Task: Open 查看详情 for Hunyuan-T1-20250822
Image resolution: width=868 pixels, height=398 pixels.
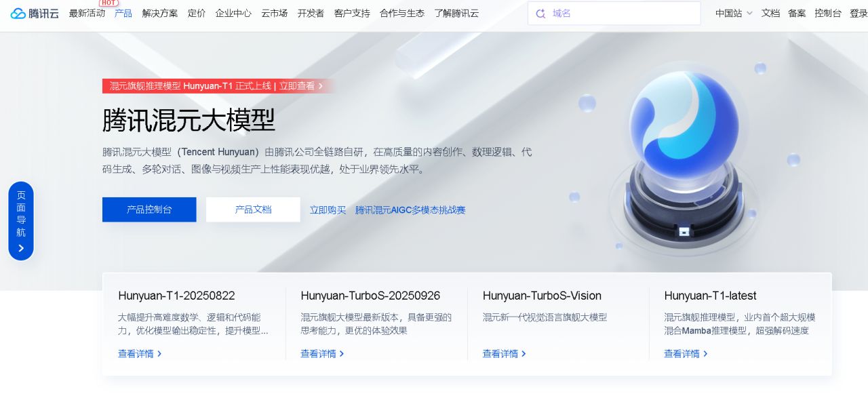Action: [140, 354]
